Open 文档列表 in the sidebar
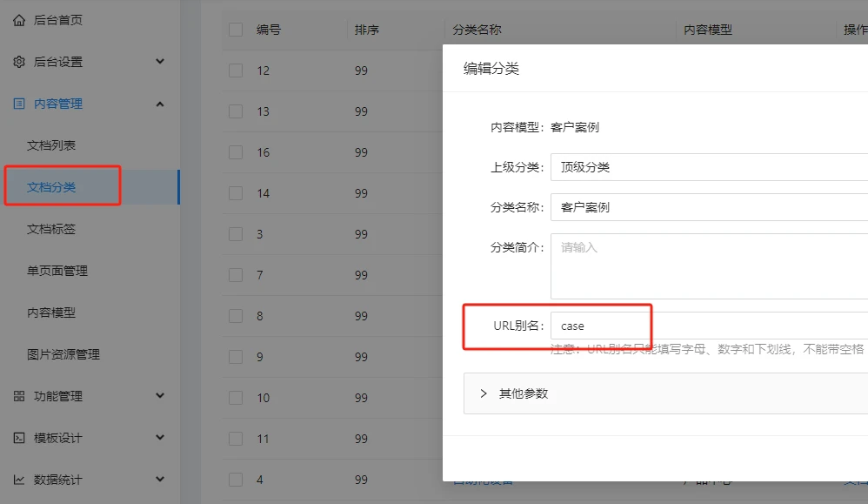Viewport: 868px width, 504px height. pyautogui.click(x=51, y=145)
